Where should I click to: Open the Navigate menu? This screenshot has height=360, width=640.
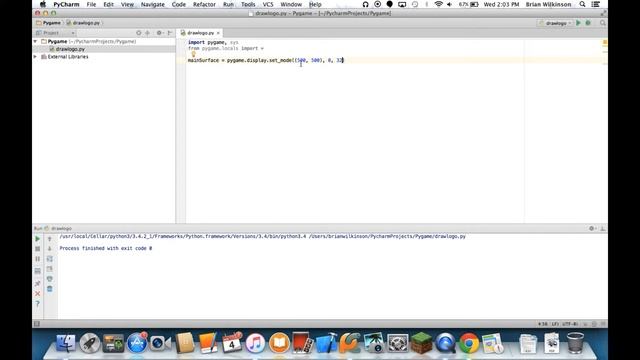pyautogui.click(x=153, y=4)
